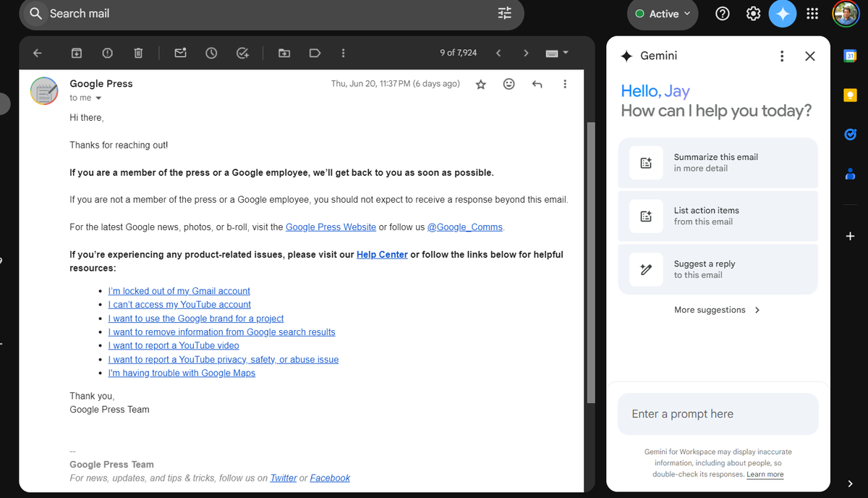Click the Gemini prompt input field
The image size is (868, 498).
point(717,413)
